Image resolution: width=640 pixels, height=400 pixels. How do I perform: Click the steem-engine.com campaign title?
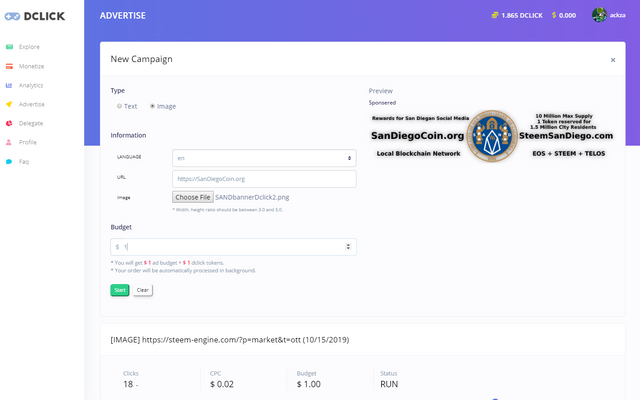tap(230, 340)
